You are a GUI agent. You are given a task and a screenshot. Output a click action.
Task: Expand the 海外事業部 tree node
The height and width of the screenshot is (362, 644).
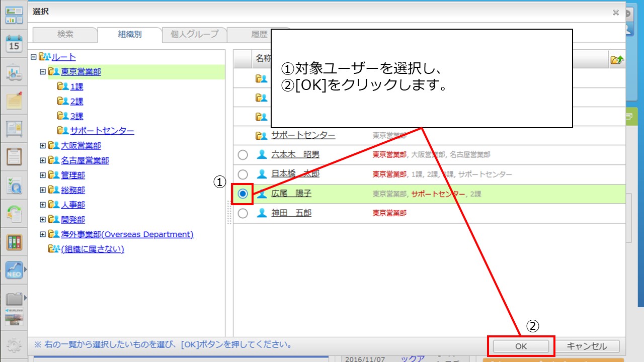43,234
